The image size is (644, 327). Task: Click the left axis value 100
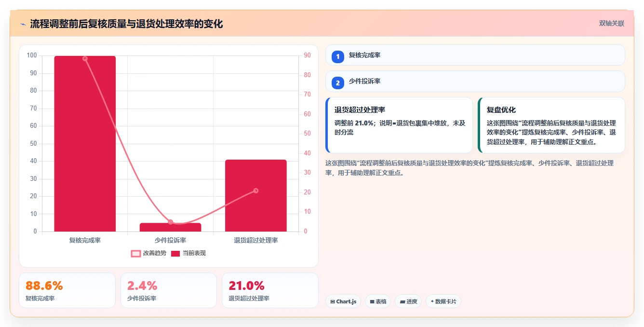coord(32,55)
